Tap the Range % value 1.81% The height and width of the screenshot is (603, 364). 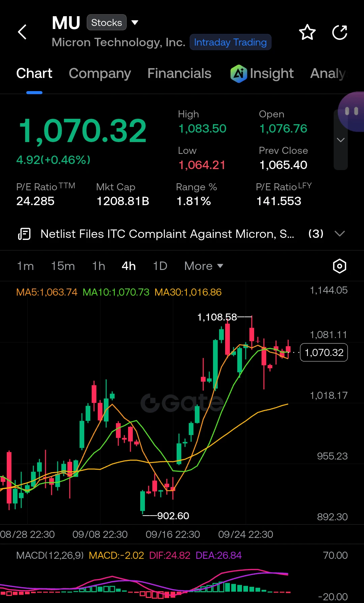coord(193,201)
